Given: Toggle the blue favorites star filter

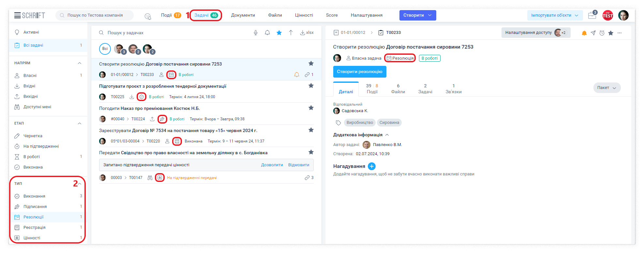Looking at the screenshot, I should pyautogui.click(x=279, y=33).
